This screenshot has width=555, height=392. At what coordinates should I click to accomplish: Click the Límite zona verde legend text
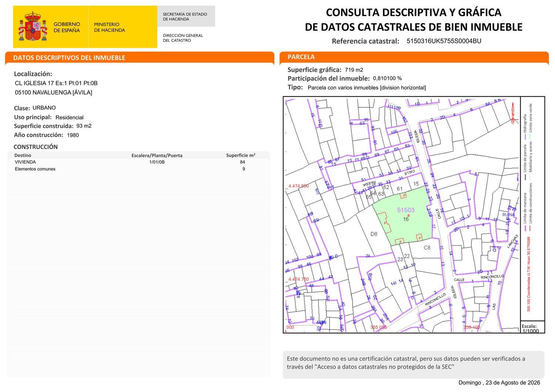tap(531, 118)
